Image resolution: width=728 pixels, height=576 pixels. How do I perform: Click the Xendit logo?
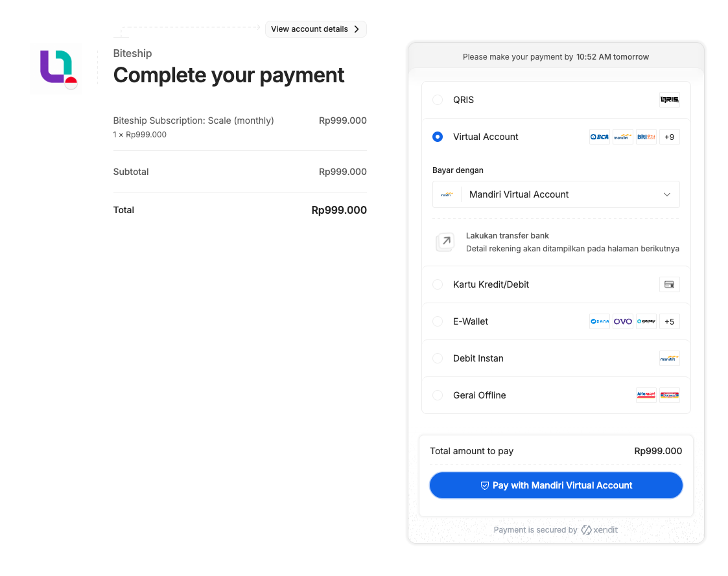tap(600, 529)
